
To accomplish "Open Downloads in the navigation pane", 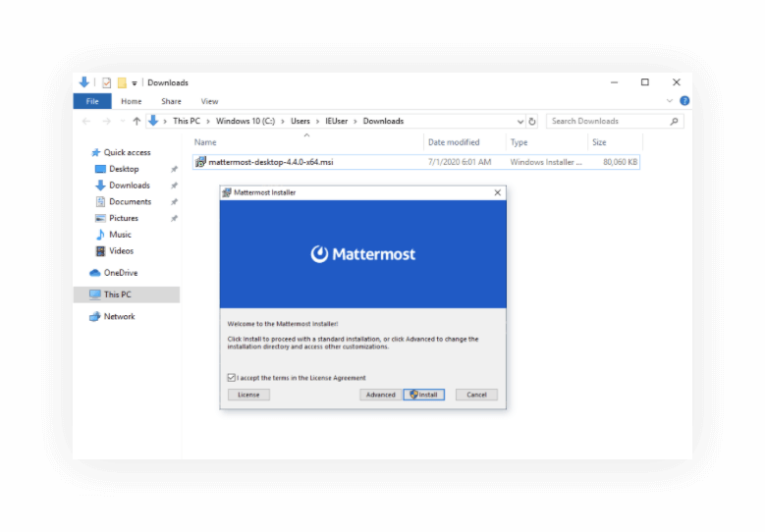I will click(130, 186).
